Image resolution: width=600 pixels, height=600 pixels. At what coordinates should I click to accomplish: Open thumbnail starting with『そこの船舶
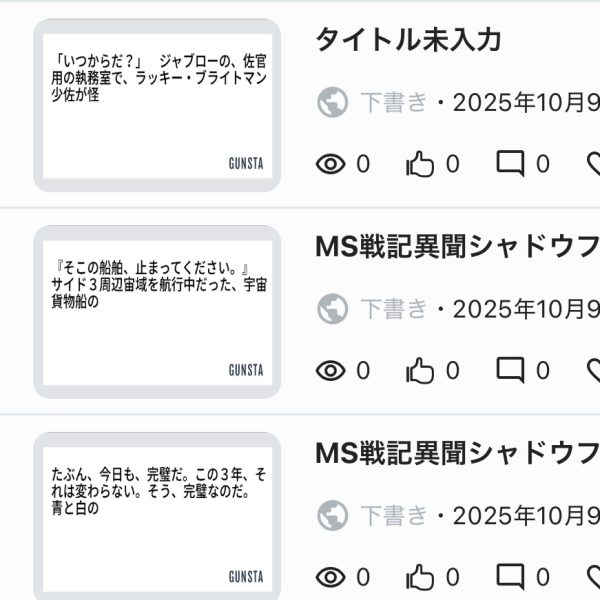[157, 312]
